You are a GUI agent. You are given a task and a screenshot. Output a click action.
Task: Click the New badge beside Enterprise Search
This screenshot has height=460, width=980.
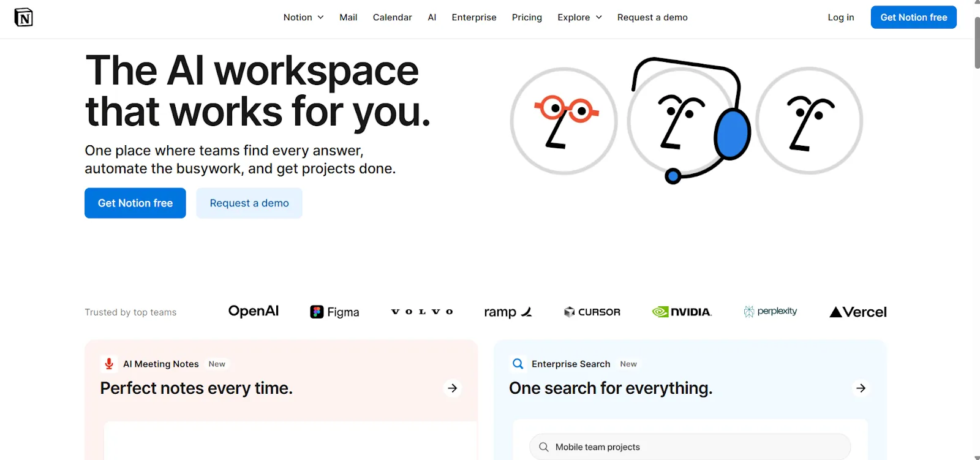[x=628, y=364]
